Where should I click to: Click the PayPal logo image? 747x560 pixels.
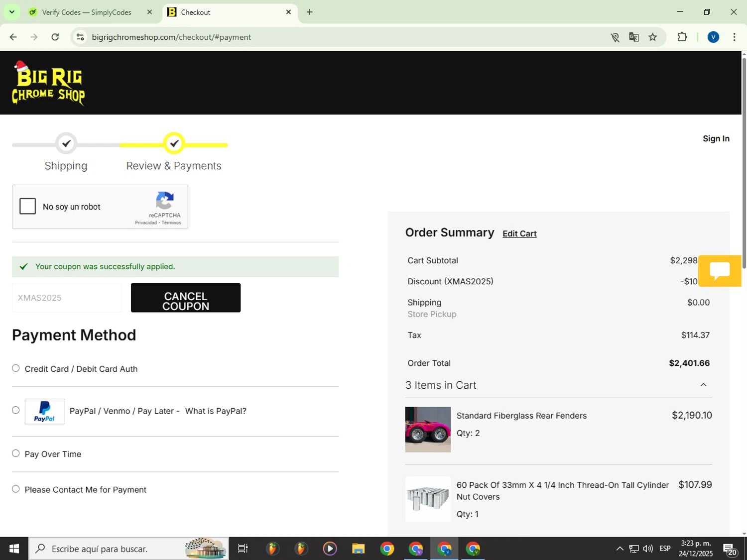pyautogui.click(x=44, y=411)
